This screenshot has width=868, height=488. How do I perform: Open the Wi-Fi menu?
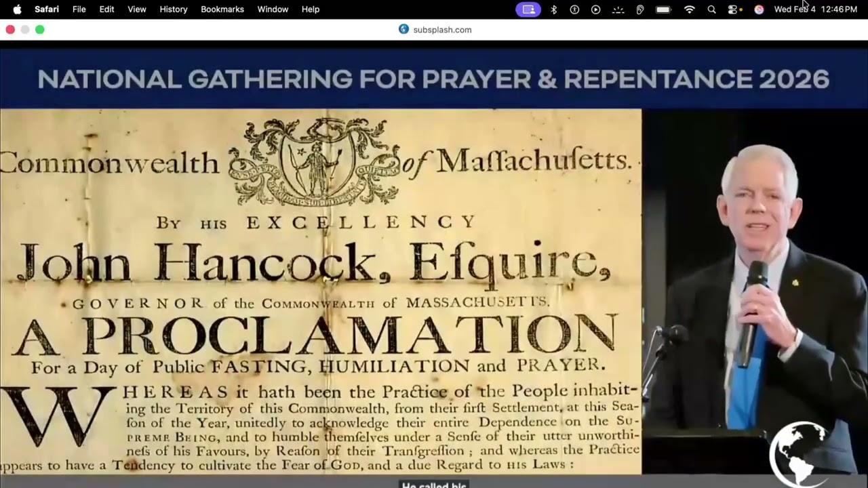coord(690,9)
